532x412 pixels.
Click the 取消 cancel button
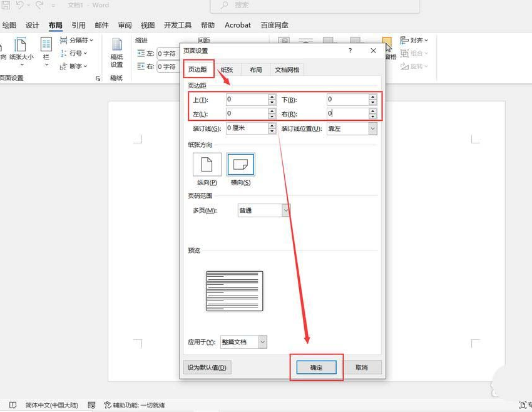361,367
